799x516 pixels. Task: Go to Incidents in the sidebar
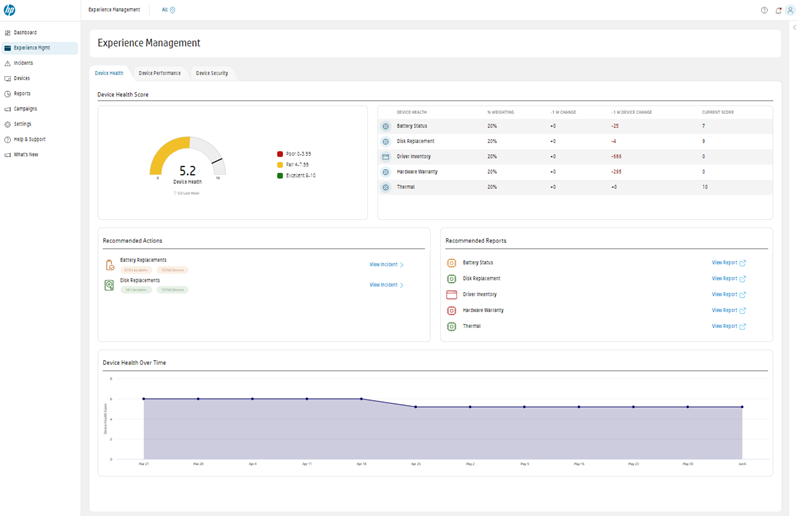pos(23,63)
